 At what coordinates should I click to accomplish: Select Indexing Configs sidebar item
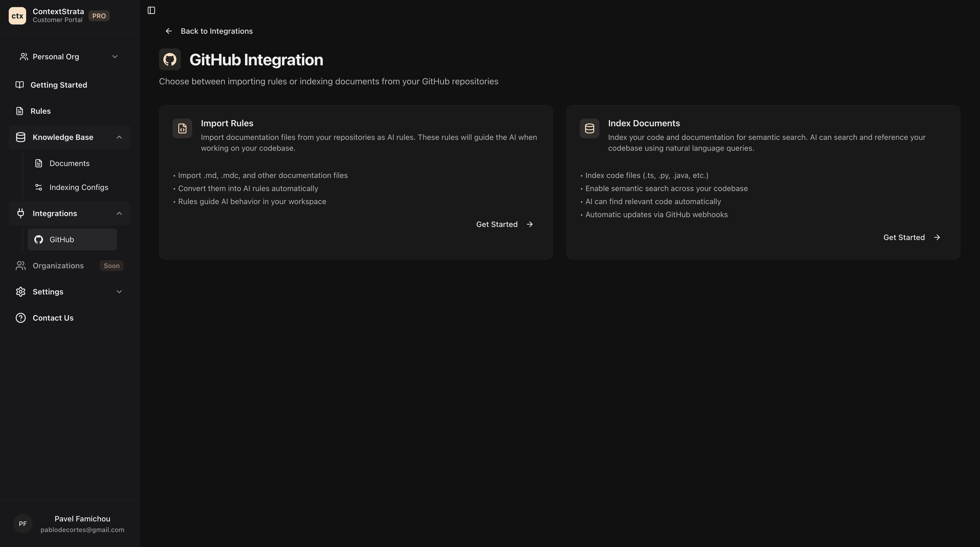78,187
